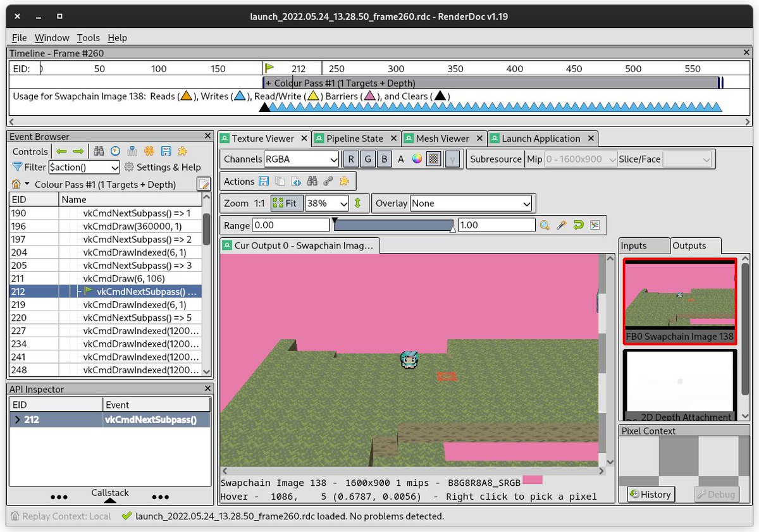Open the Tools menu
Screen dimensions: 759x532
tap(88, 38)
